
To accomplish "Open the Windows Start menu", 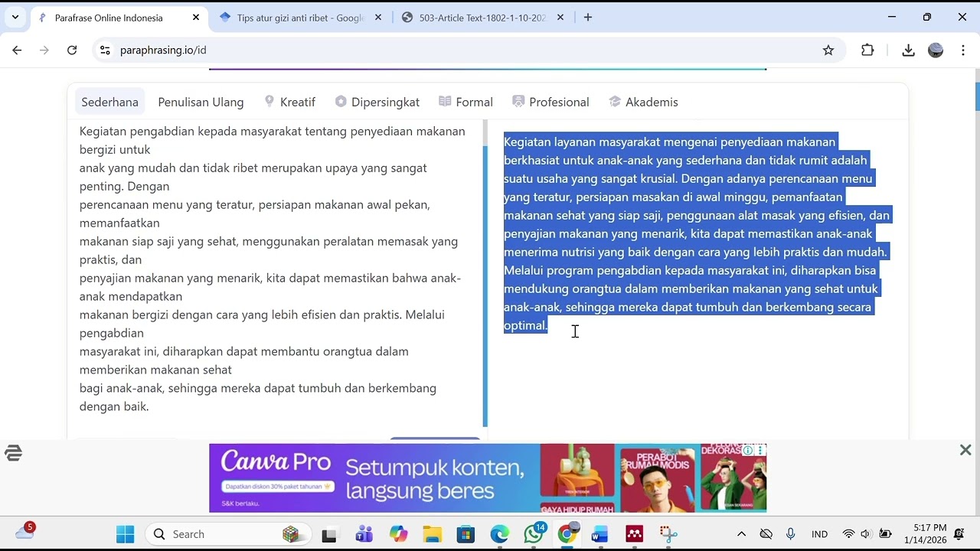I will coord(125,534).
